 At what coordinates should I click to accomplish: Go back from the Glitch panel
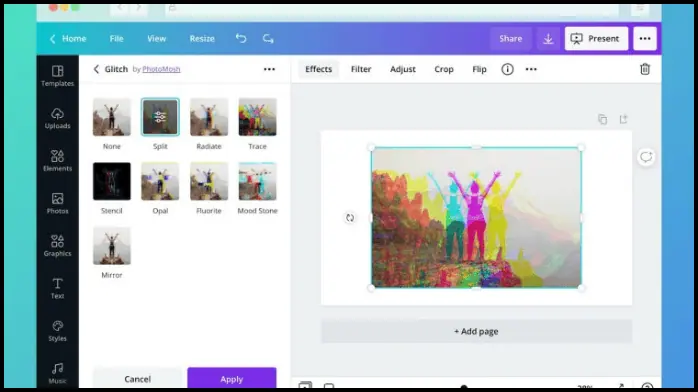pyautogui.click(x=96, y=69)
